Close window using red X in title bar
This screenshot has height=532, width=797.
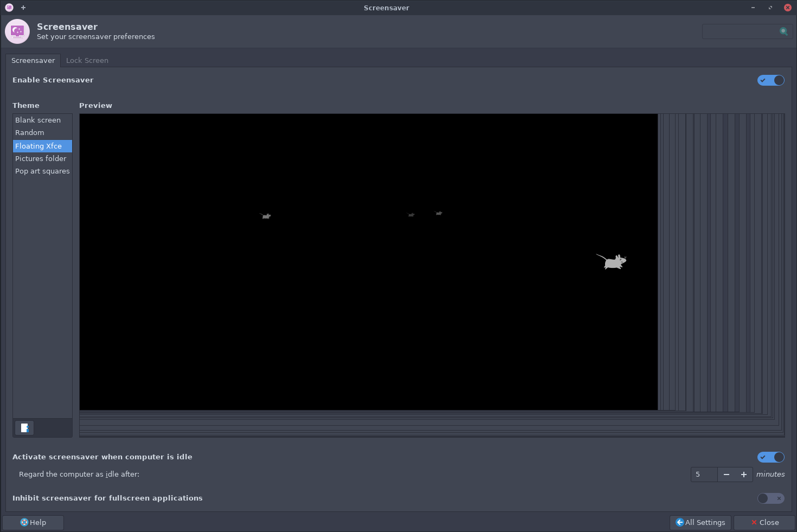coord(787,8)
